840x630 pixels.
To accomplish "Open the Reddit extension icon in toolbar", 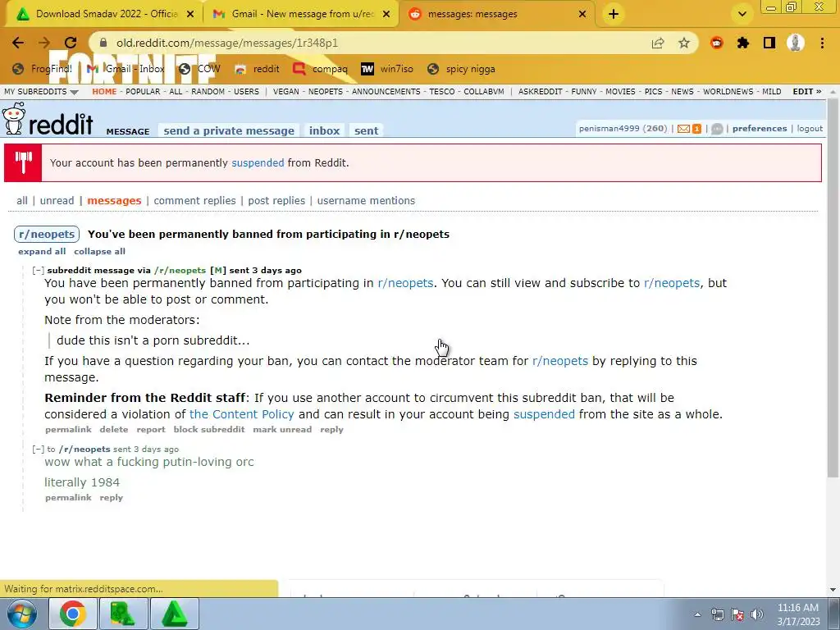I will click(716, 43).
